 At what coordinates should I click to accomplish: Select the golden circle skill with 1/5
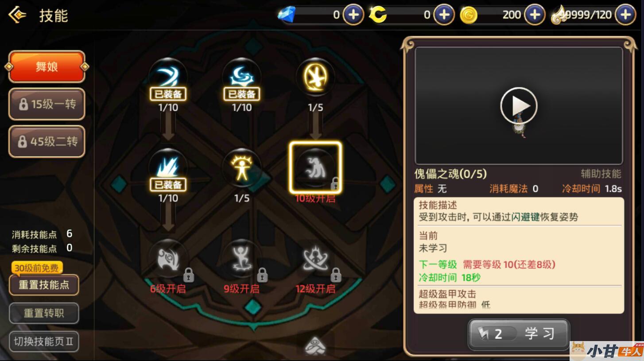(x=315, y=77)
